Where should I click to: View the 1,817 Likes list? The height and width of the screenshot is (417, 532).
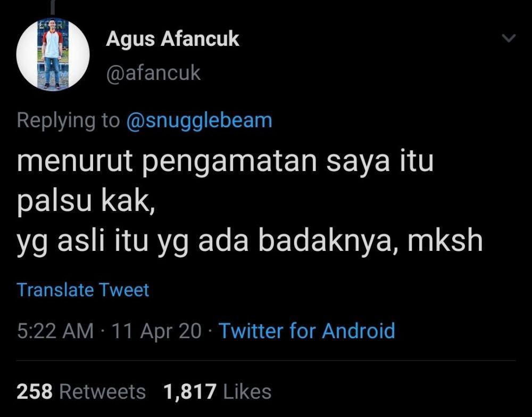(x=217, y=391)
